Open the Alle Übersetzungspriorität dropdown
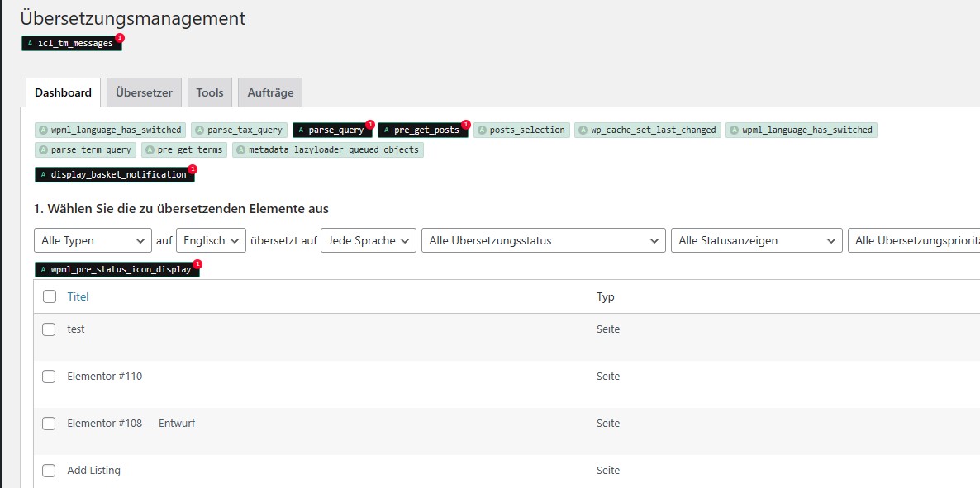Image resolution: width=980 pixels, height=488 pixels. [x=914, y=240]
